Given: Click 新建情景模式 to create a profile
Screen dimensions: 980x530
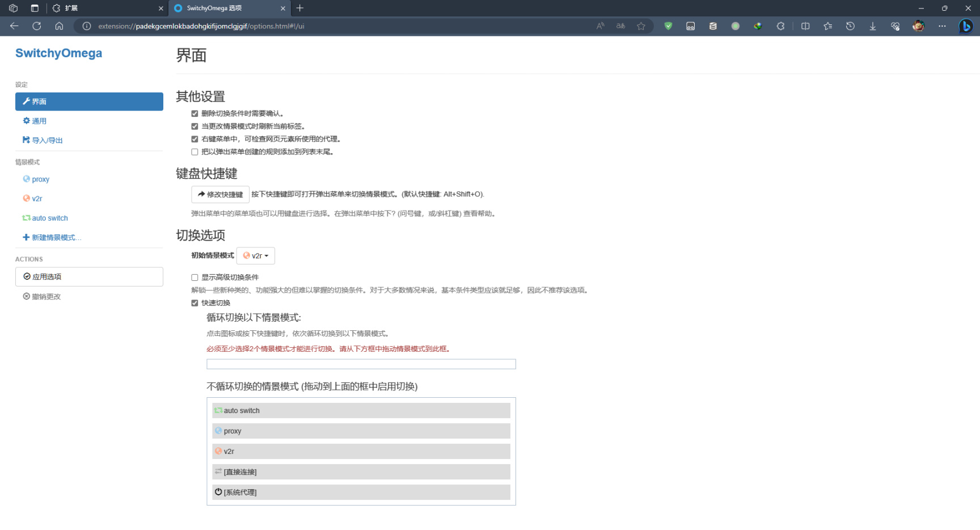Looking at the screenshot, I should (89, 237).
